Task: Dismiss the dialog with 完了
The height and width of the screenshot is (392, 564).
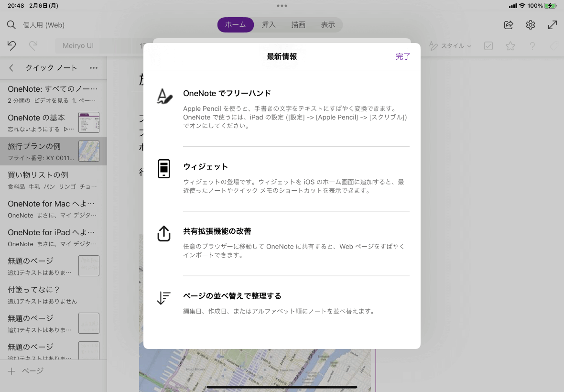Action: pyautogui.click(x=403, y=56)
